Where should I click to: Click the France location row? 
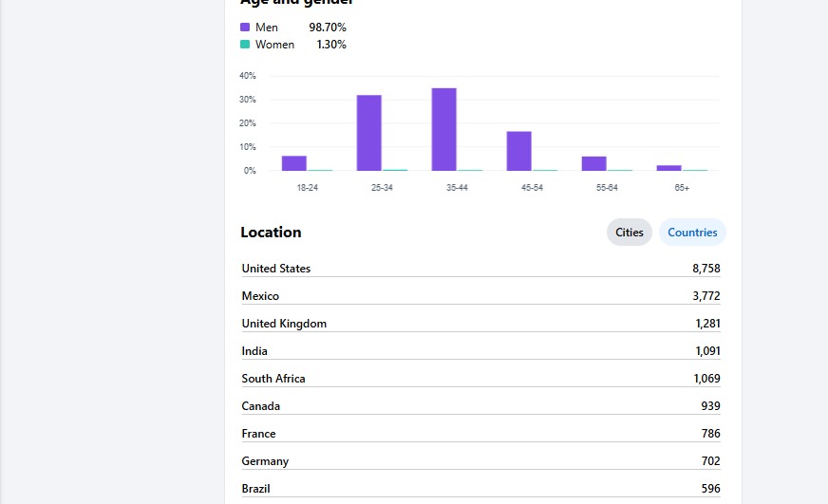(480, 433)
